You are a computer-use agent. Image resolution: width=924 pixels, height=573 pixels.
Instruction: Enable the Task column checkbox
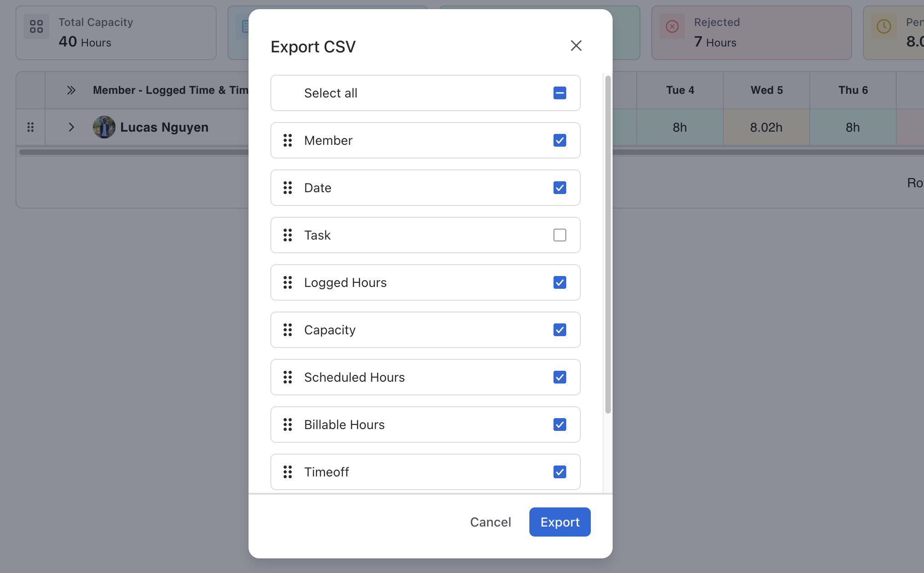tap(560, 235)
